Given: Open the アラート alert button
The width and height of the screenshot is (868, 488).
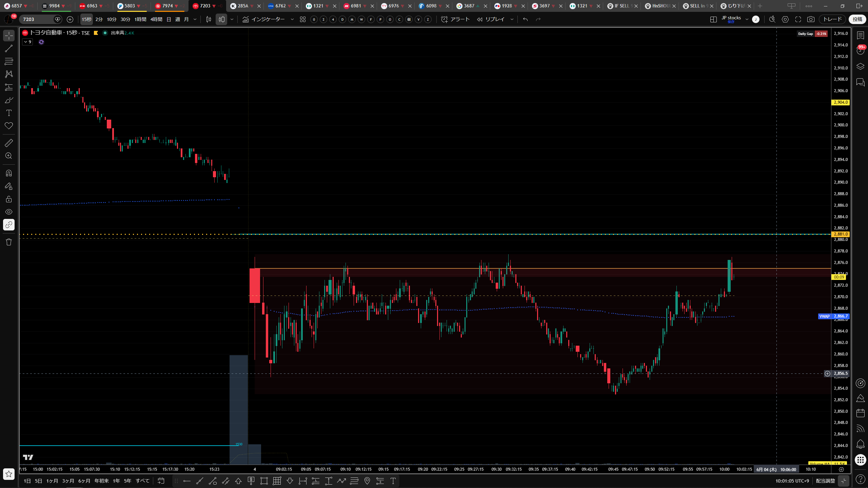Looking at the screenshot, I should (455, 19).
